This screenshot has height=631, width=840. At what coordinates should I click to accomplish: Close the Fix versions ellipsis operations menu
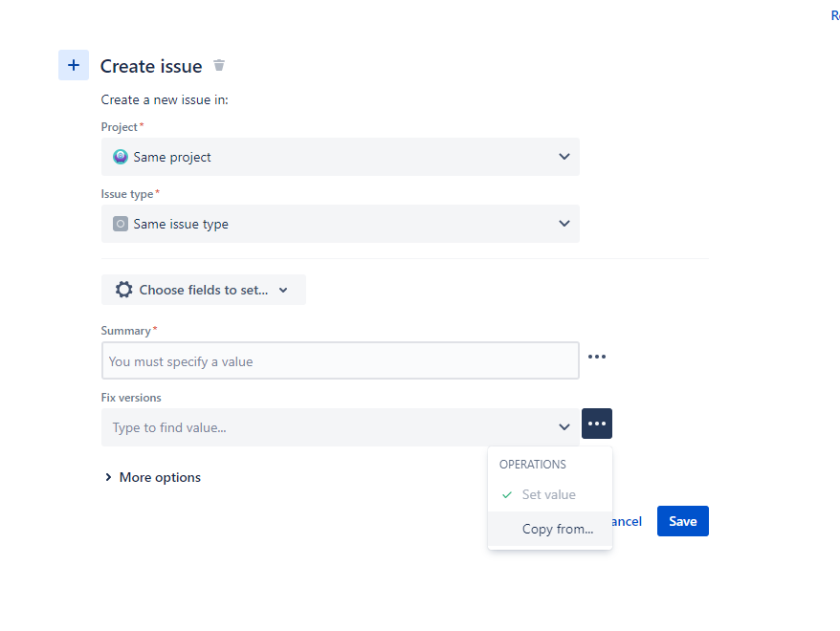[597, 424]
